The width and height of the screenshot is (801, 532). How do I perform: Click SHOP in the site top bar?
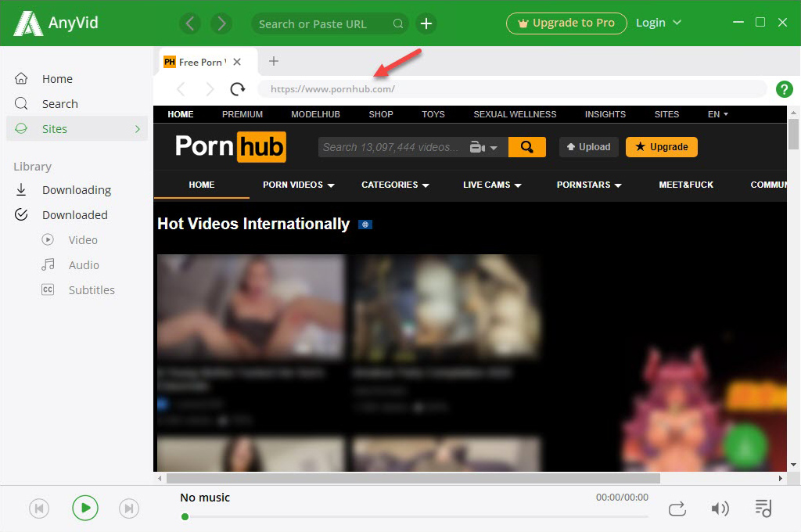pos(381,114)
